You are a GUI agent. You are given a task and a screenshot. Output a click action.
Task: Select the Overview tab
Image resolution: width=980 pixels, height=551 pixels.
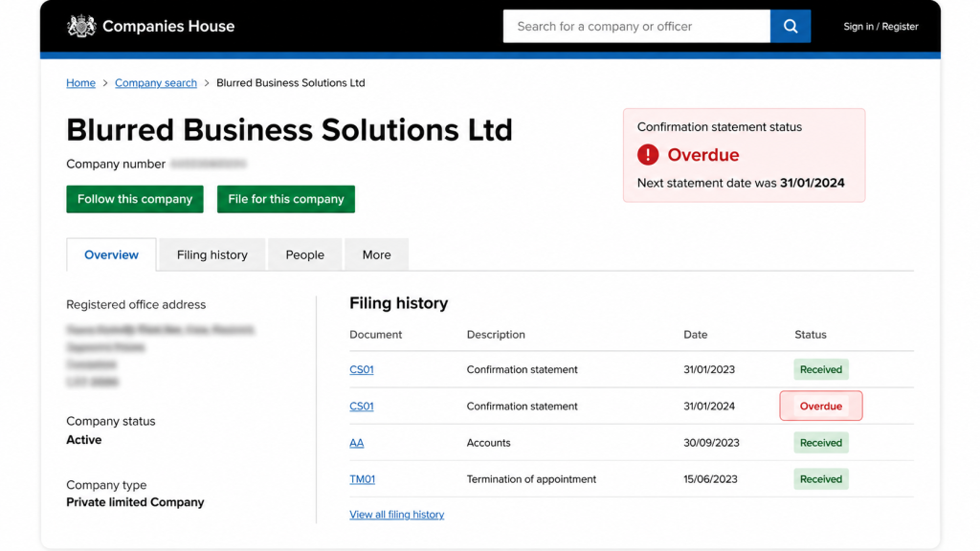pos(111,254)
